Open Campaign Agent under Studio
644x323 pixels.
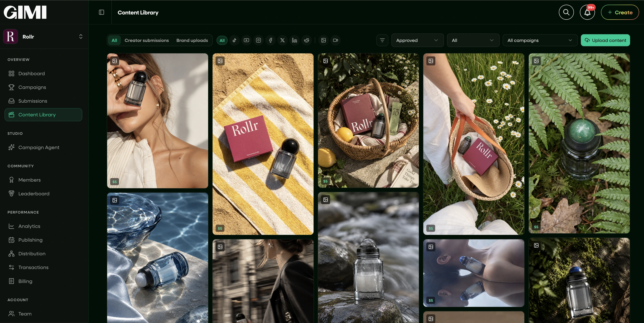click(x=43, y=147)
